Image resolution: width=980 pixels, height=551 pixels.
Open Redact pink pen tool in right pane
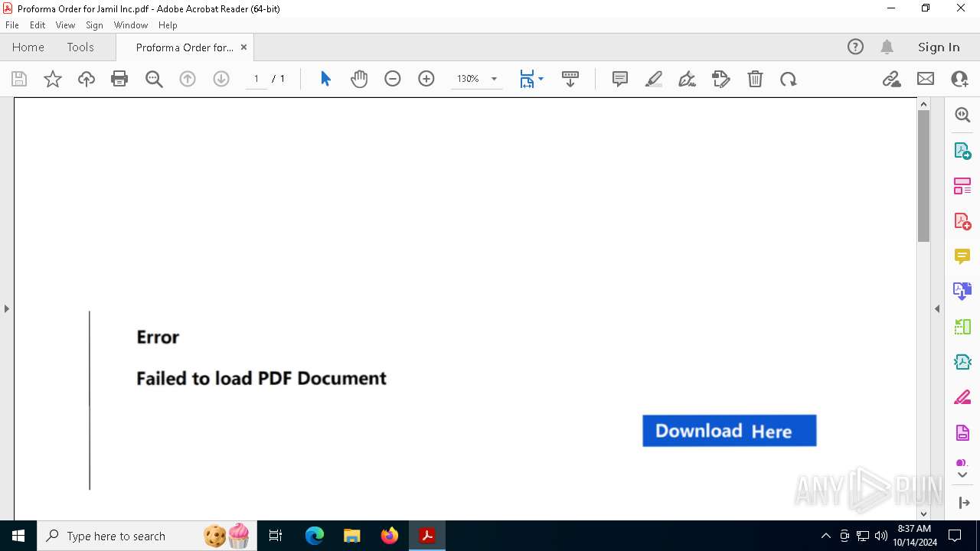[x=962, y=398]
